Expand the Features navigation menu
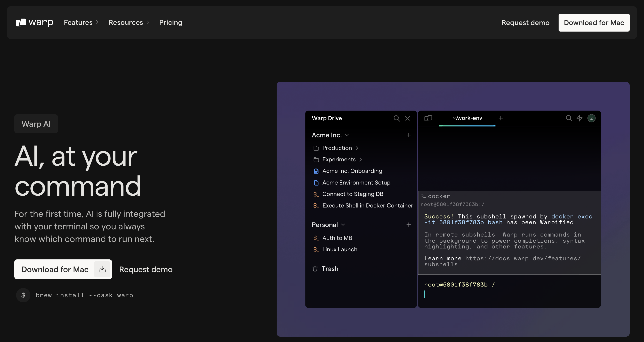644x342 pixels. pos(81,23)
